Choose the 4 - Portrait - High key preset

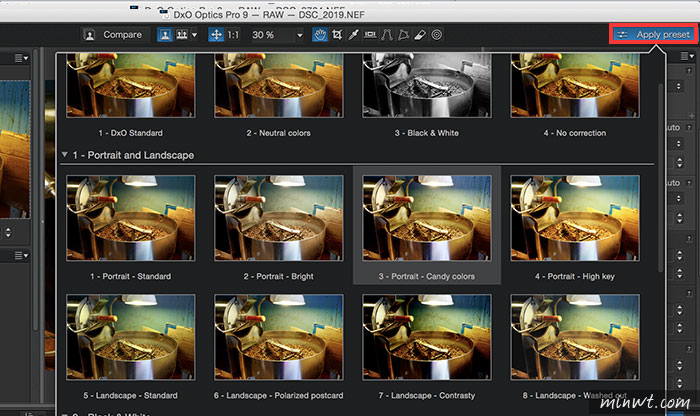click(x=575, y=218)
